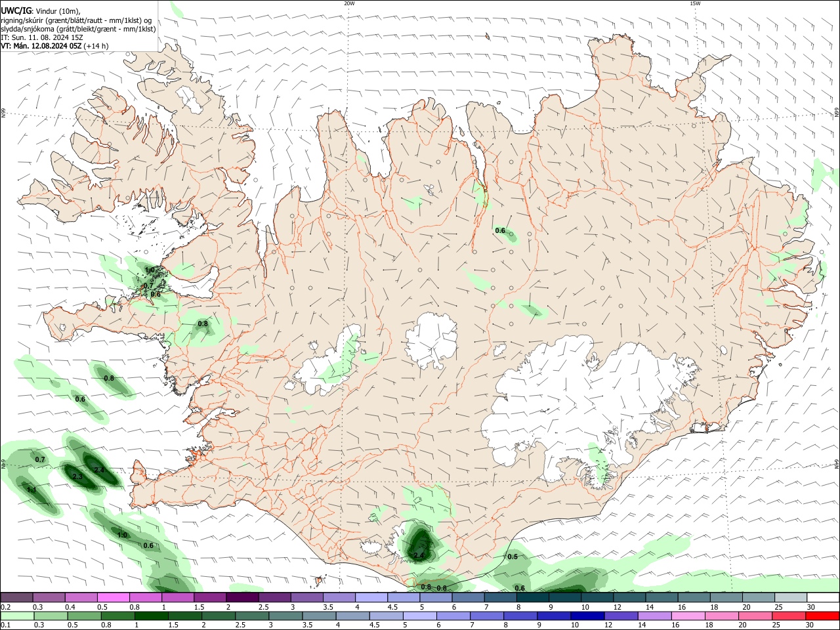Select upper legend pink swatch between 0.5 and 0.8

(114, 598)
